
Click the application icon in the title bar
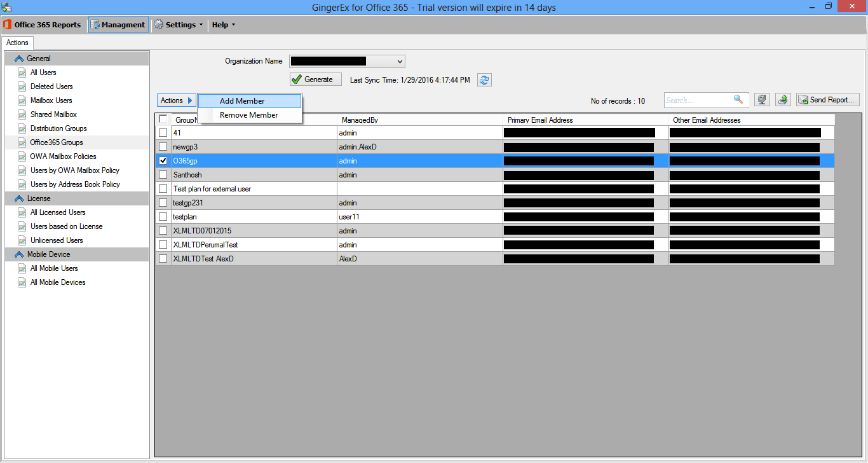click(x=6, y=7)
